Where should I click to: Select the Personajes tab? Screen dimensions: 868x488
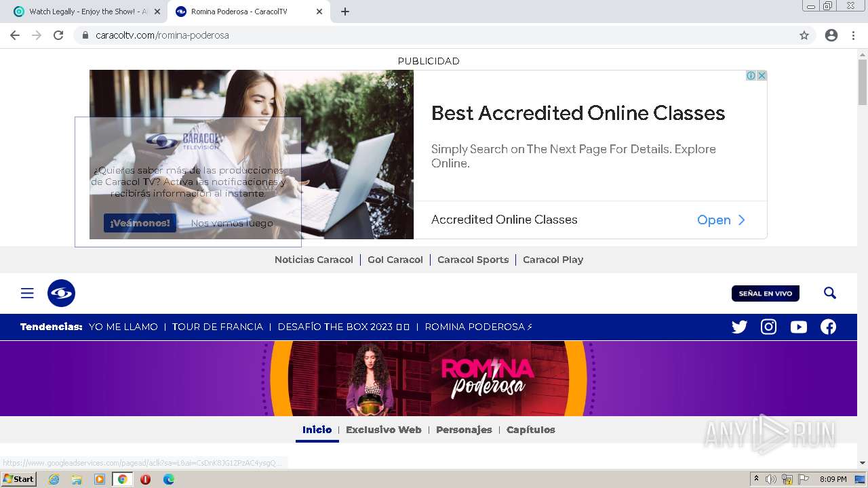tap(464, 430)
